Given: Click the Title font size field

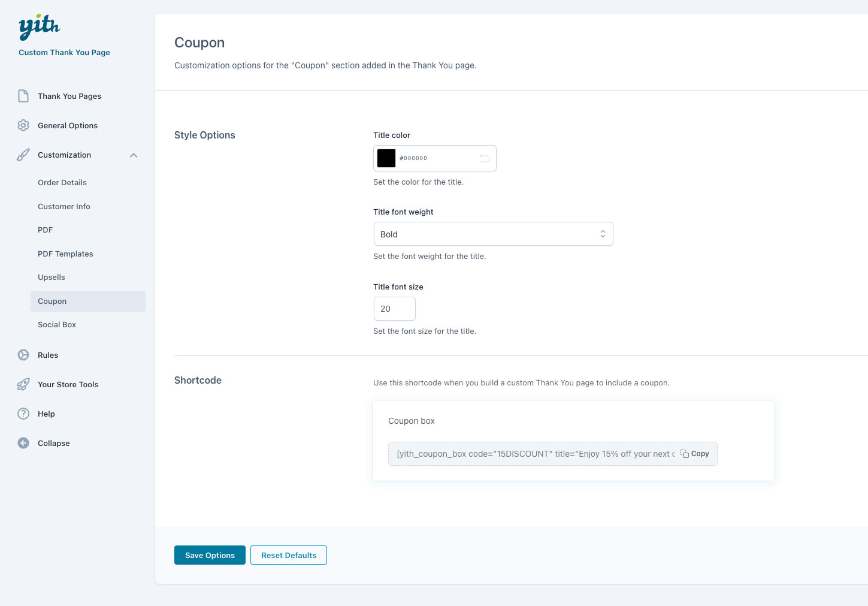Looking at the screenshot, I should (394, 309).
